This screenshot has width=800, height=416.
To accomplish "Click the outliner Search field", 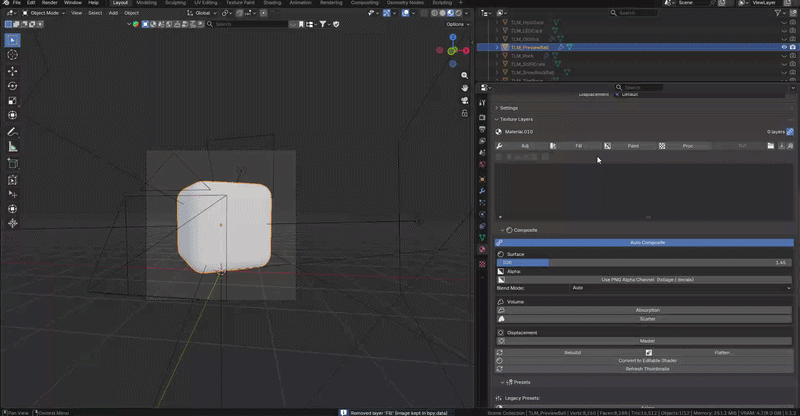I will pyautogui.click(x=634, y=13).
